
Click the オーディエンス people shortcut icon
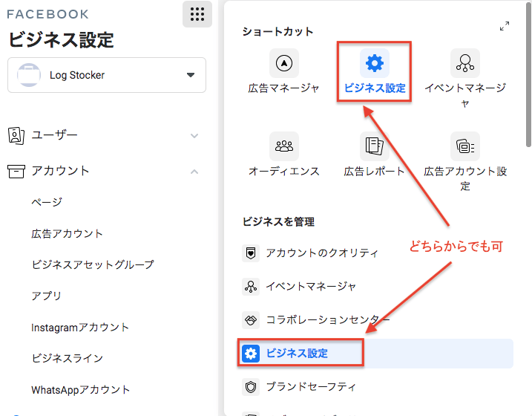[x=284, y=146]
